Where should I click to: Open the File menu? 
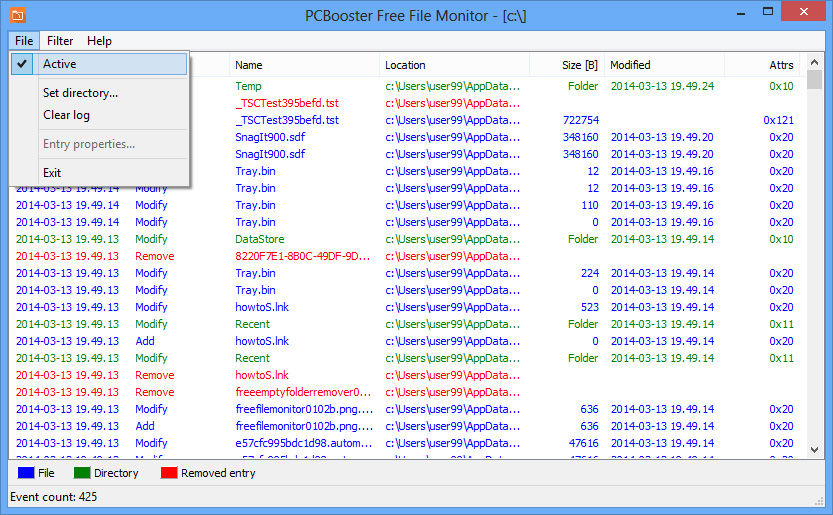24,41
